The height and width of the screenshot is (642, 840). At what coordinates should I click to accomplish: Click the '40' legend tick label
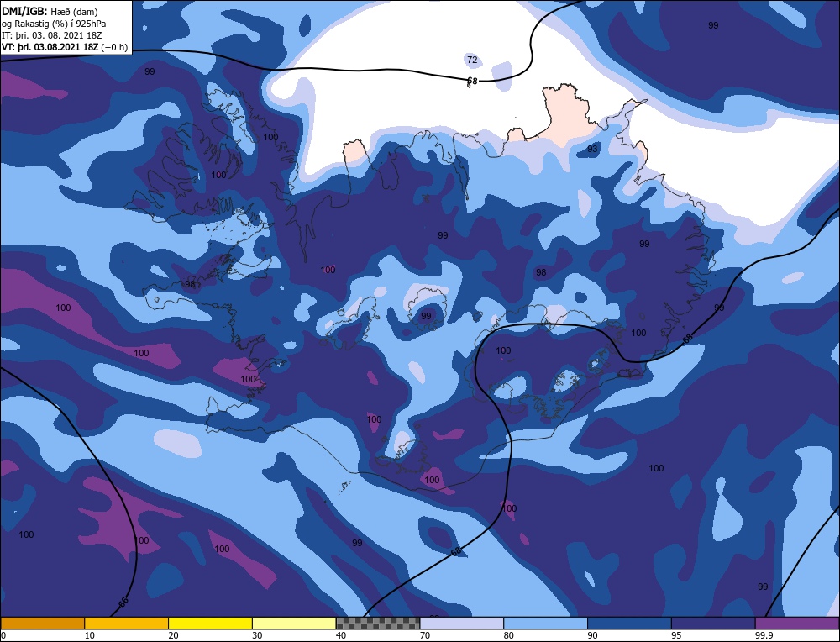[x=341, y=635]
